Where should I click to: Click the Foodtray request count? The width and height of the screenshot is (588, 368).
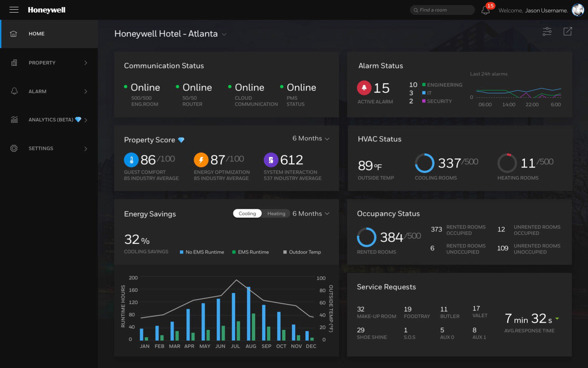(x=408, y=309)
